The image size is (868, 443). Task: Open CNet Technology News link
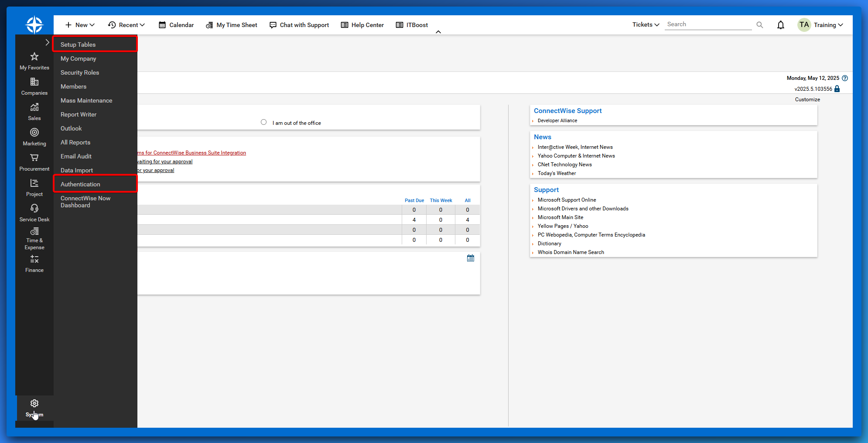(564, 165)
